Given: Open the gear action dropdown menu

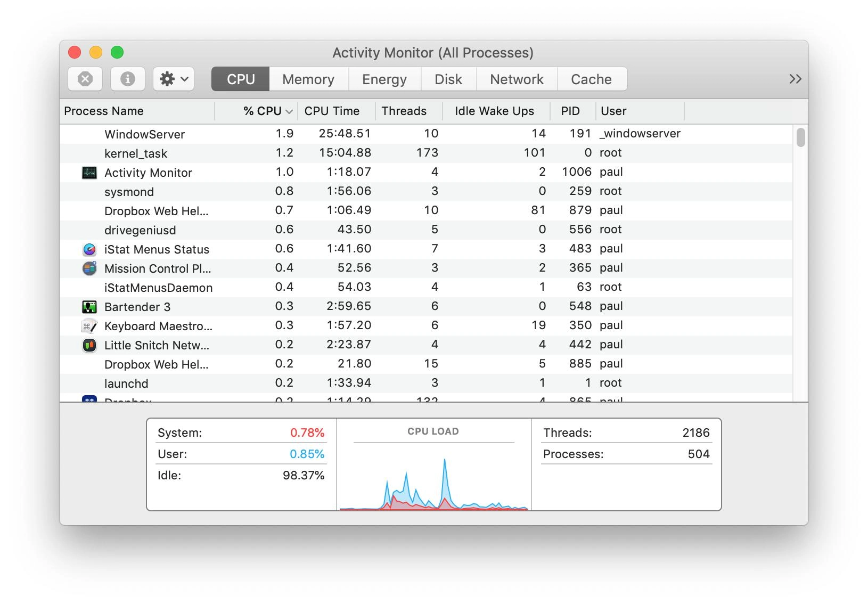Looking at the screenshot, I should point(174,79).
